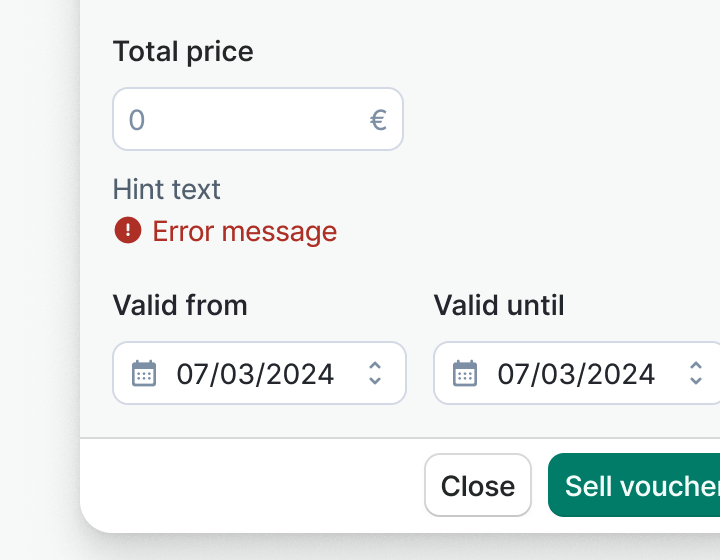
Task: Click empty footer area left of Close
Action: pyautogui.click(x=250, y=486)
